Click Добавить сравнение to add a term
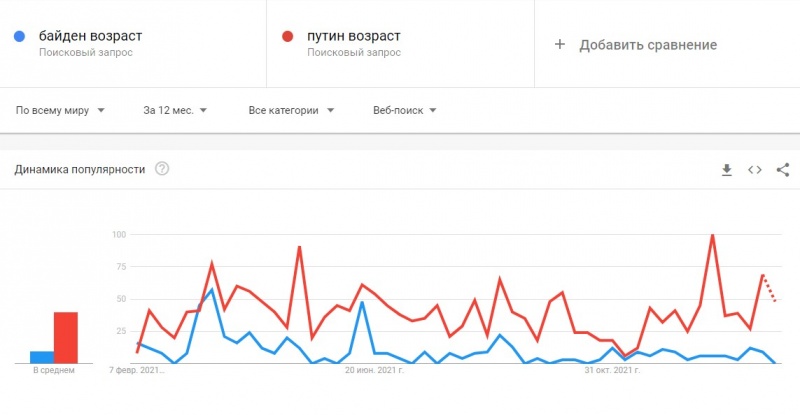 648,45
